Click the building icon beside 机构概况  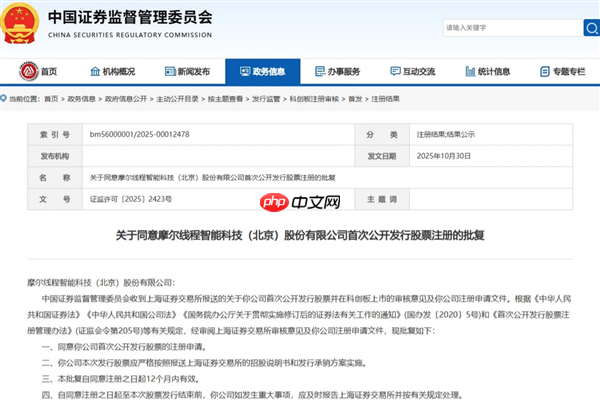point(95,71)
